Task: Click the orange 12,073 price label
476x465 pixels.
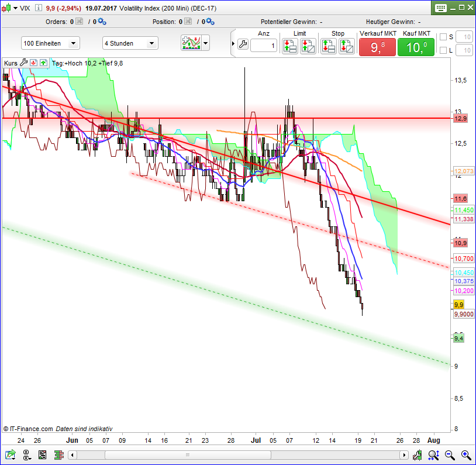Action: 464,171
